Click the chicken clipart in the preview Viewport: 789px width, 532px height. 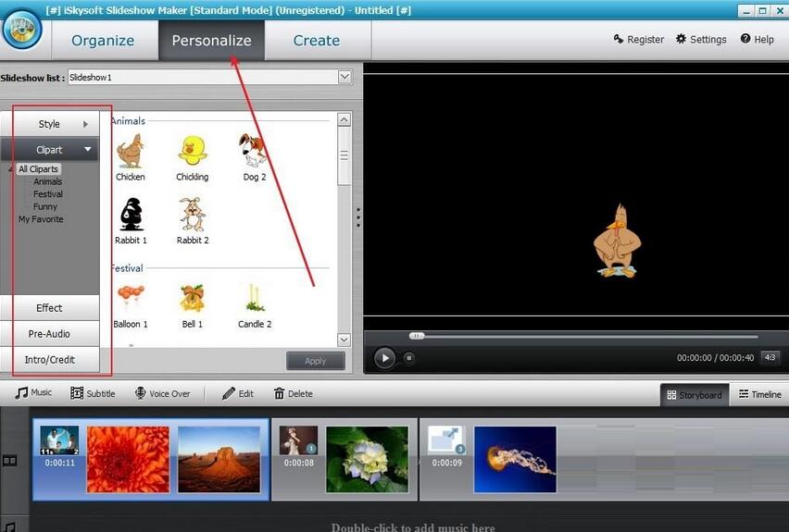pyautogui.click(x=618, y=241)
